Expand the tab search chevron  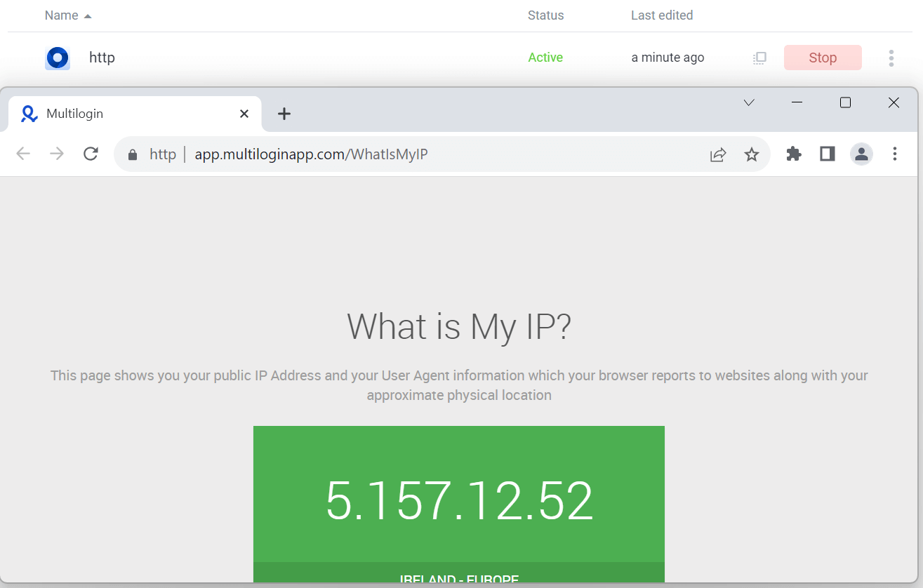click(x=749, y=102)
